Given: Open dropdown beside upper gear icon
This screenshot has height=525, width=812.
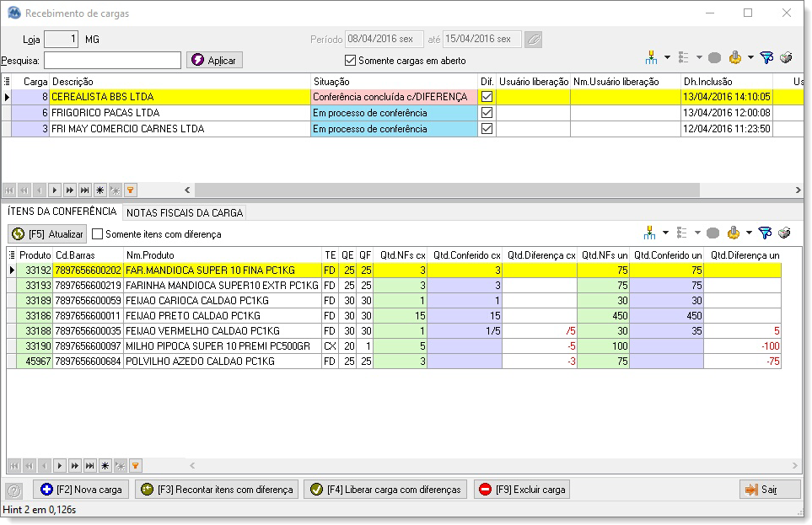Looking at the screenshot, I should pos(750,57).
